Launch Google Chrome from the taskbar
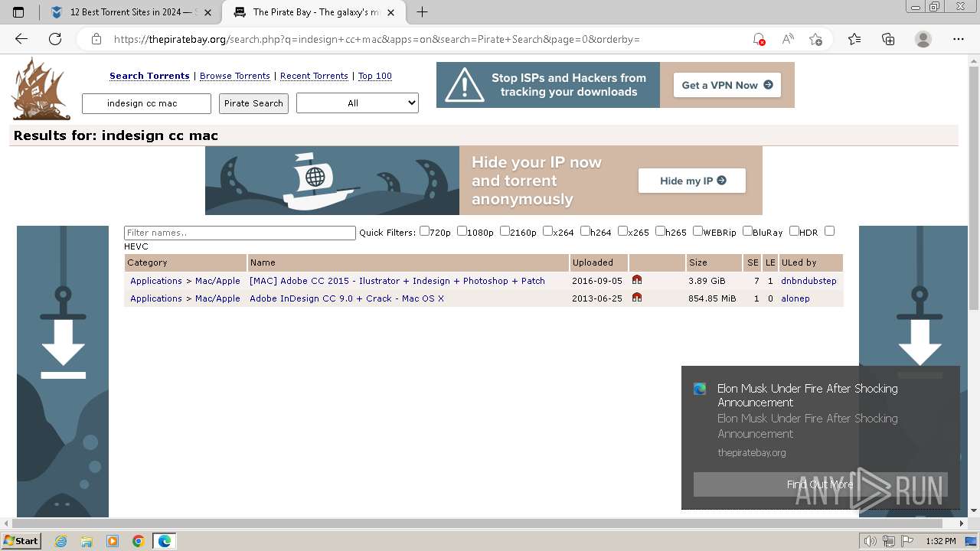Image resolution: width=980 pixels, height=551 pixels. tap(139, 541)
